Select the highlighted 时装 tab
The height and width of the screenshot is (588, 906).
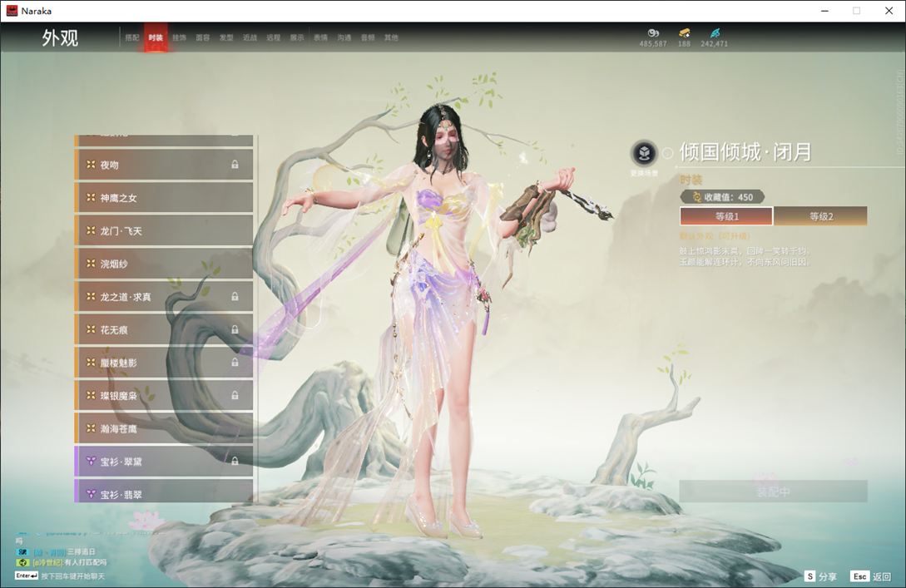click(x=156, y=37)
